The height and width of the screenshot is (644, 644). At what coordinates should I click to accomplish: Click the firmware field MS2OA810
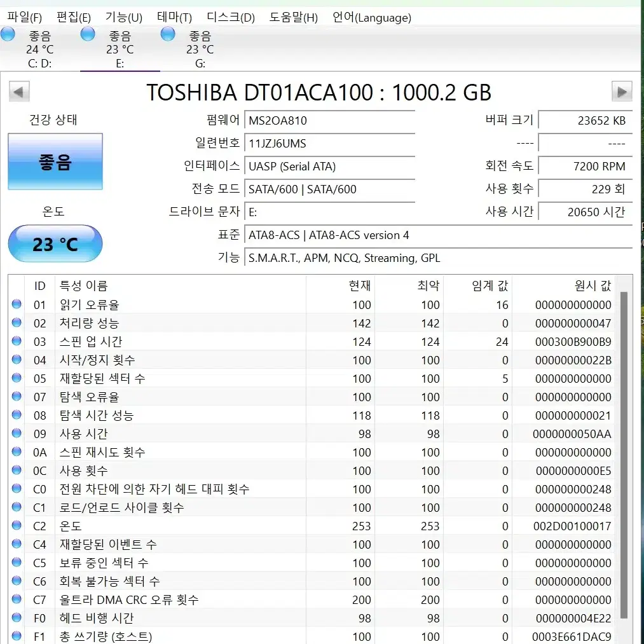tap(329, 121)
